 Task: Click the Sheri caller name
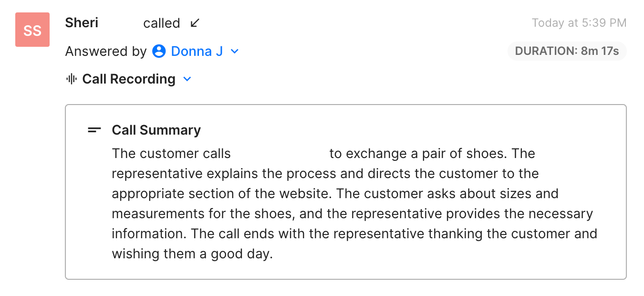[81, 22]
